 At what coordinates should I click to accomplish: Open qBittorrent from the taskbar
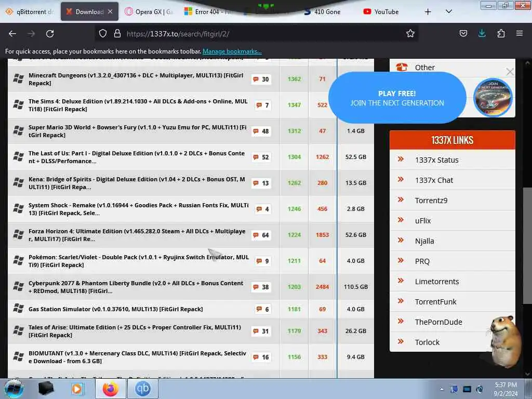pos(142,389)
